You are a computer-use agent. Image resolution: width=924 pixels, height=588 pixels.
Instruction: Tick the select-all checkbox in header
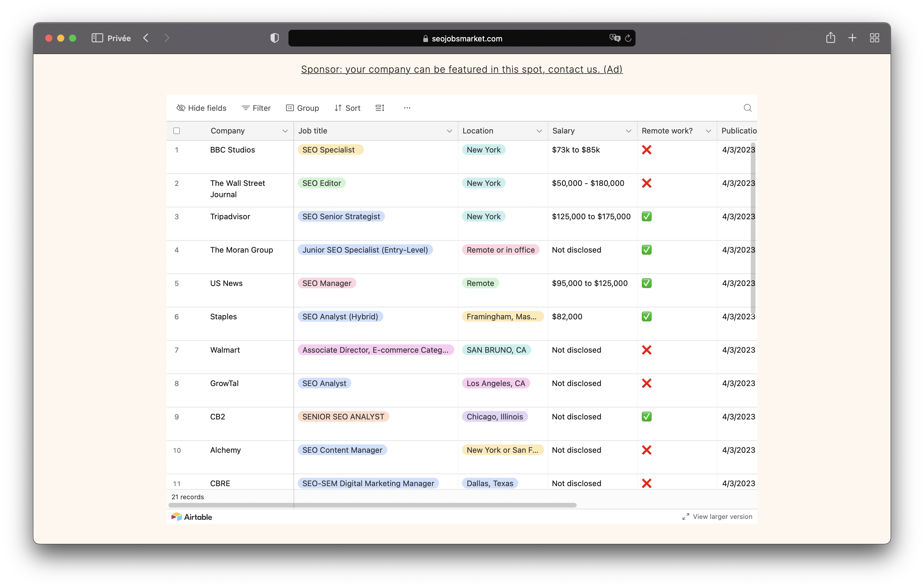coord(177,130)
